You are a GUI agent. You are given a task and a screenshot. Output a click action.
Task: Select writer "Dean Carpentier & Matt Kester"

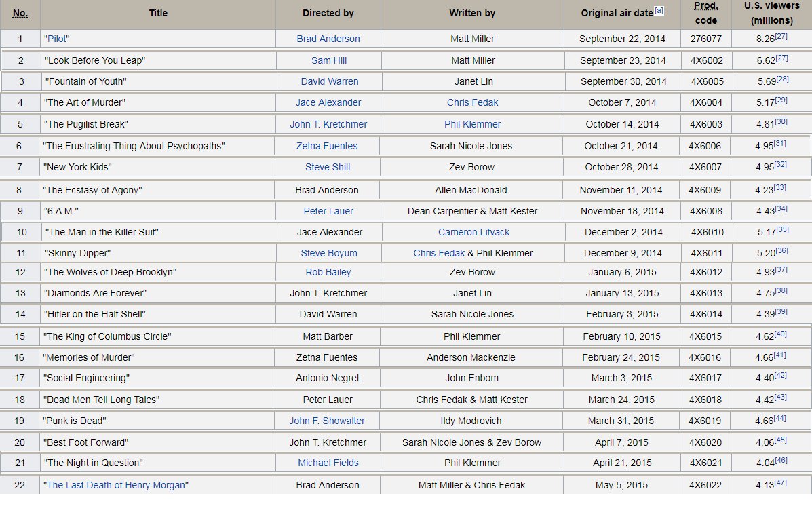pyautogui.click(x=472, y=212)
